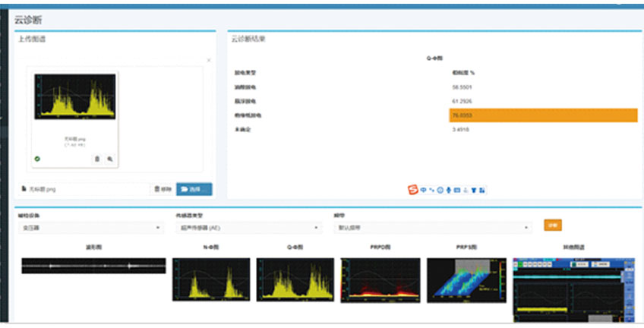644x328 pixels.
Task: Toggle the '中' Chinese language mode icon
Action: (x=423, y=190)
